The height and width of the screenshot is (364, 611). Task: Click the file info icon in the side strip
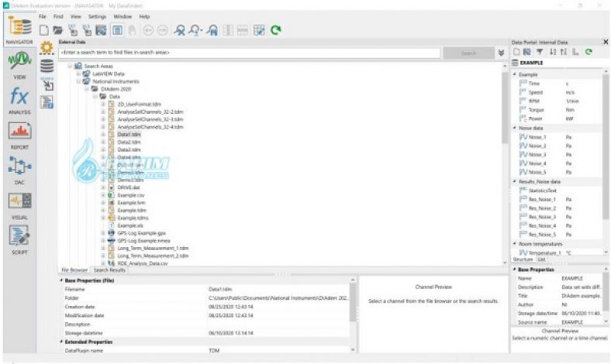pyautogui.click(x=47, y=102)
